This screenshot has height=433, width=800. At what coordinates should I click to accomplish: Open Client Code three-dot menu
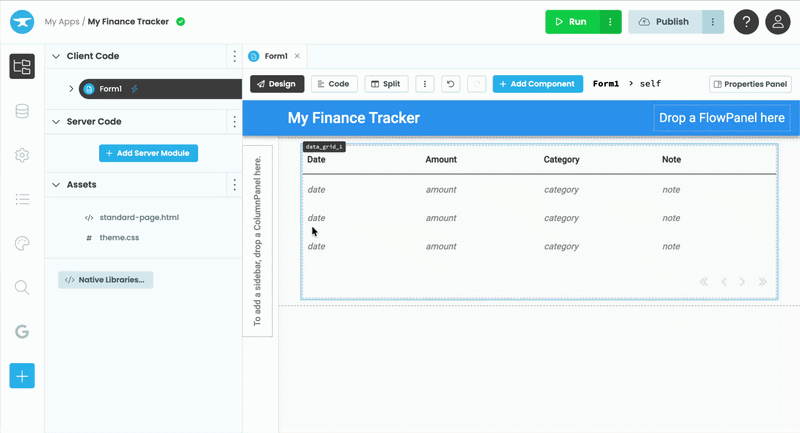234,56
